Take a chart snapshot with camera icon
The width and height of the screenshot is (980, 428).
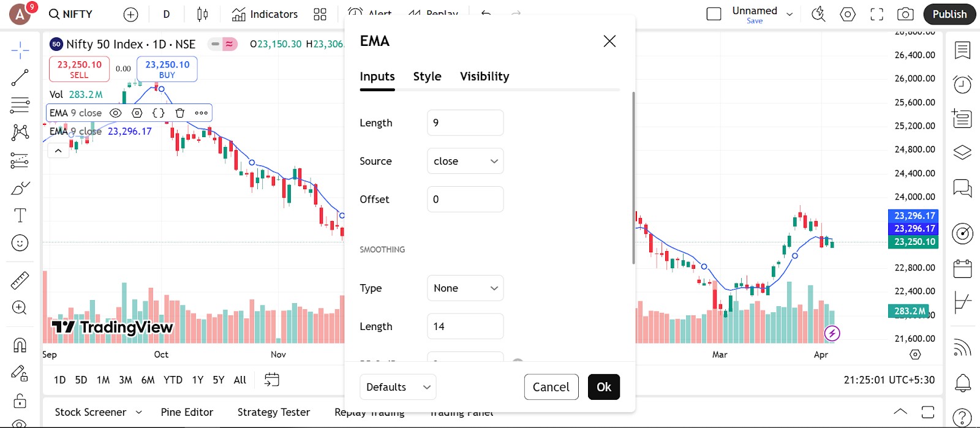(x=905, y=14)
